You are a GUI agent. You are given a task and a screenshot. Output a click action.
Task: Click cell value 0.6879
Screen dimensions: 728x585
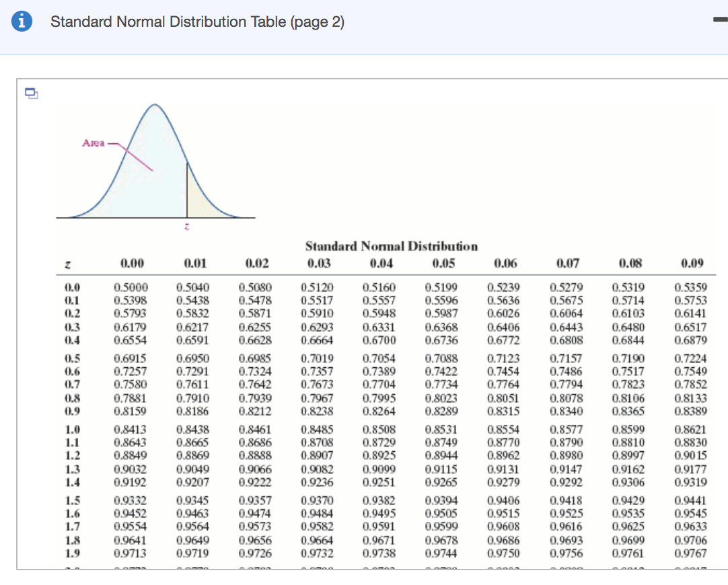(691, 340)
